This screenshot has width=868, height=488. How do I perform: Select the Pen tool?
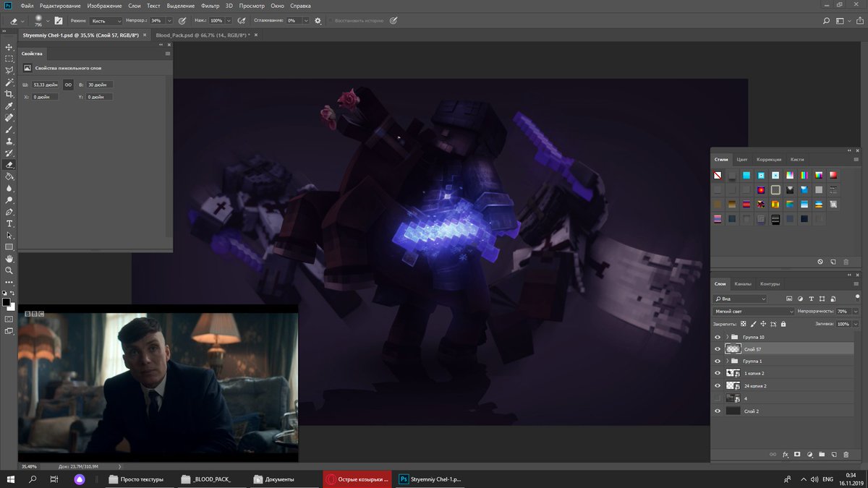pyautogui.click(x=9, y=212)
